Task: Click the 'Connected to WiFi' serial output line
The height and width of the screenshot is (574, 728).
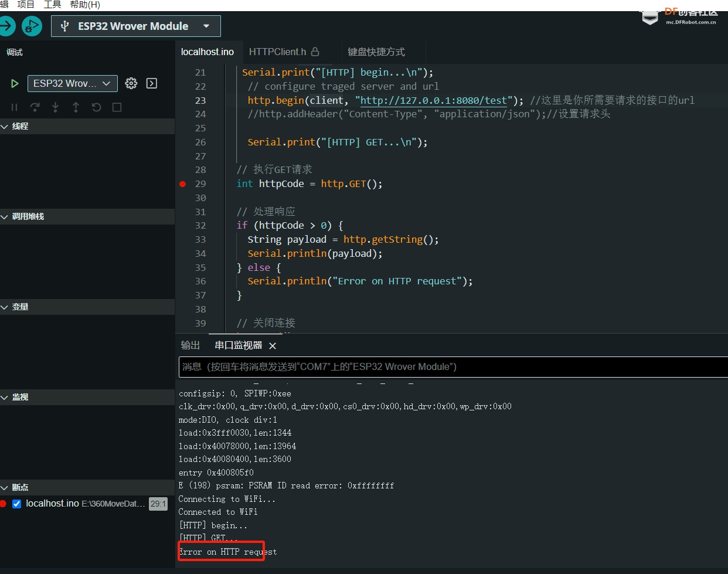Action: pyautogui.click(x=218, y=512)
